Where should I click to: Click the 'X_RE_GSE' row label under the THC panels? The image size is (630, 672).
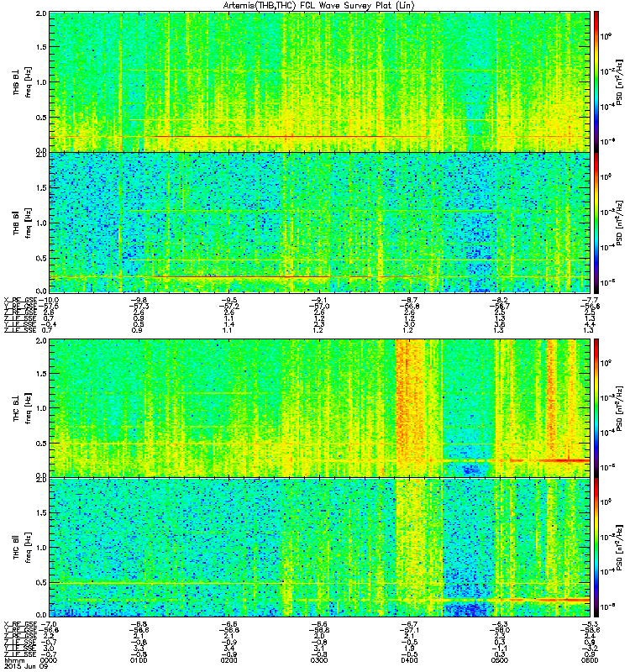[20, 624]
